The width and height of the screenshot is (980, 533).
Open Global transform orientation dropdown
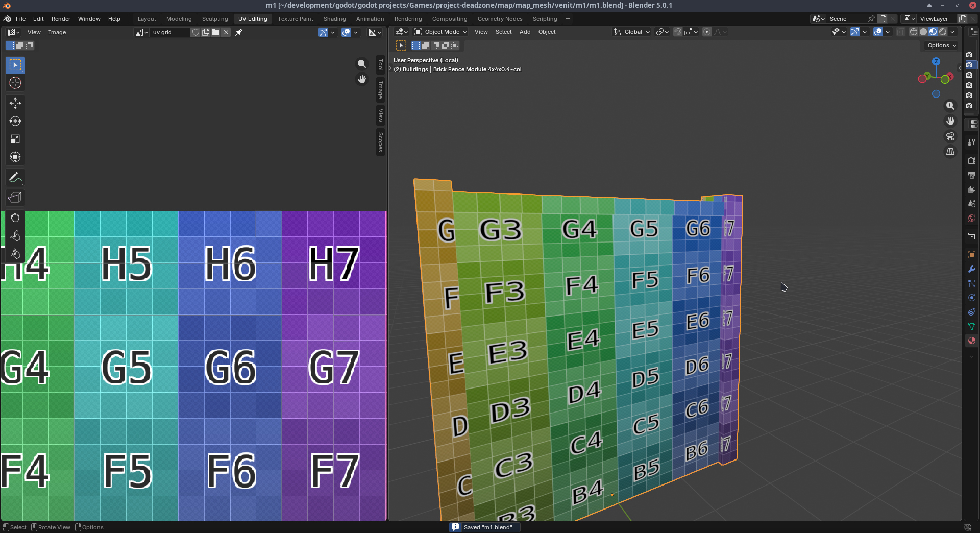(632, 32)
